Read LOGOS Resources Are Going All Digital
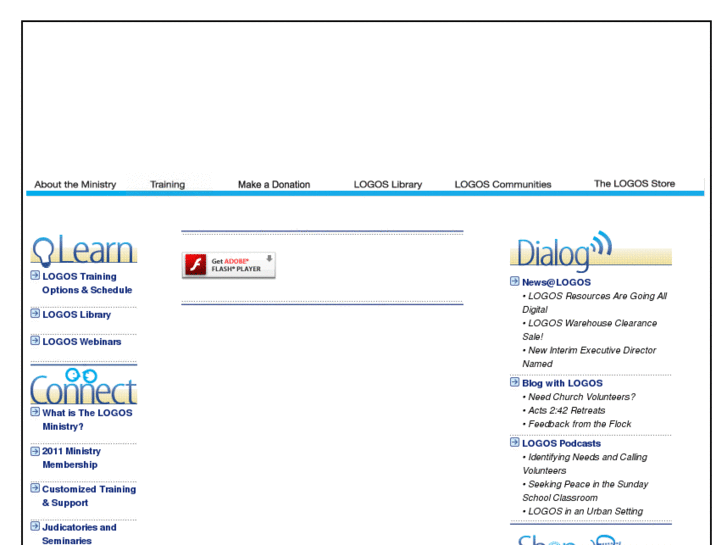Viewport: 727px width, 545px height. coord(594,302)
